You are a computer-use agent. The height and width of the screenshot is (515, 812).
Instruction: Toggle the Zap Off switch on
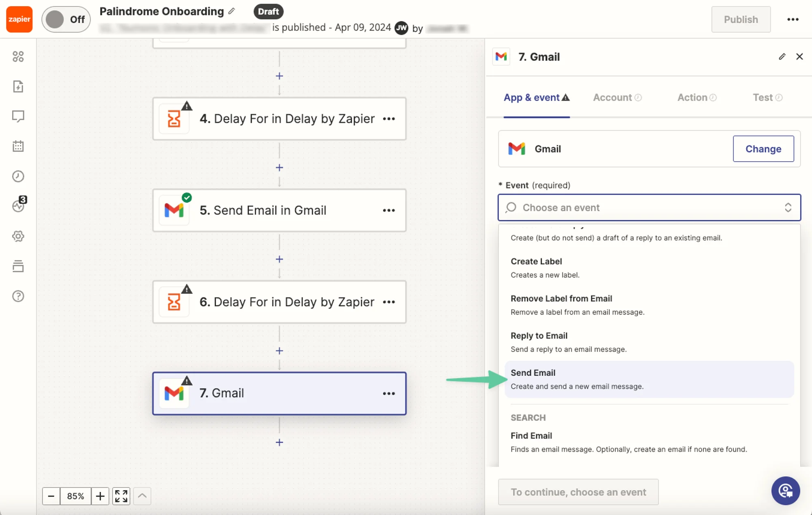coord(66,19)
